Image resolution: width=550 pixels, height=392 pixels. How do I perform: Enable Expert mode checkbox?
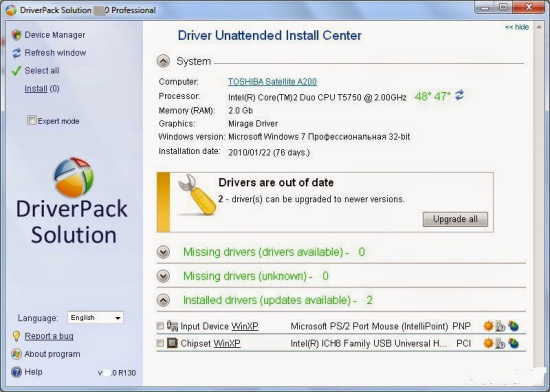click(x=32, y=120)
